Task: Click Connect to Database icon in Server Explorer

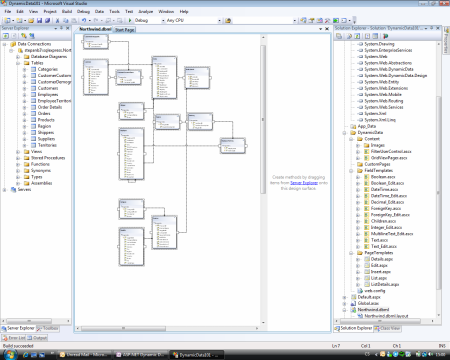Action: tap(24, 36)
